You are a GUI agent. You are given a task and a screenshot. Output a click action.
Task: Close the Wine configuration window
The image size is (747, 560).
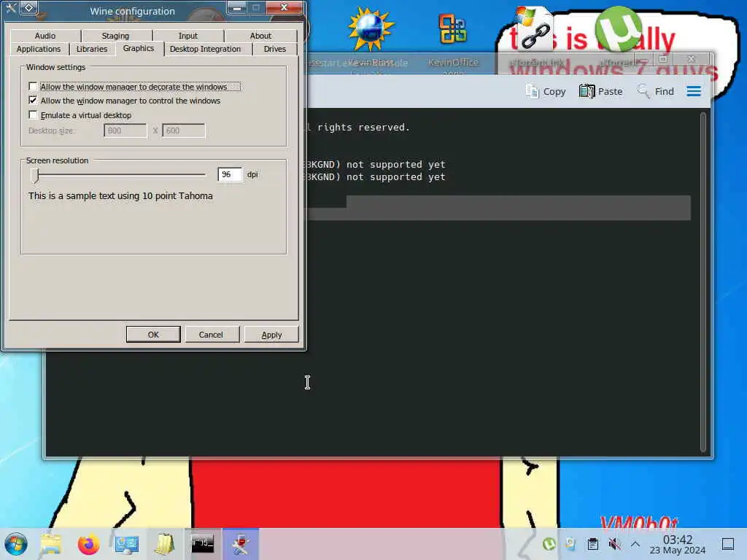pos(285,7)
